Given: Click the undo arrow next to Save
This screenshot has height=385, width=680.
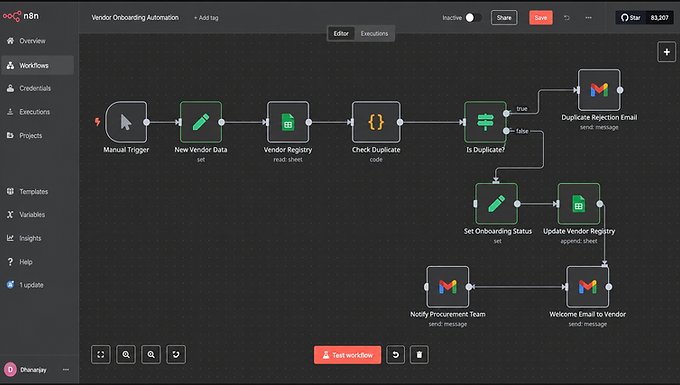Looking at the screenshot, I should pos(567,18).
